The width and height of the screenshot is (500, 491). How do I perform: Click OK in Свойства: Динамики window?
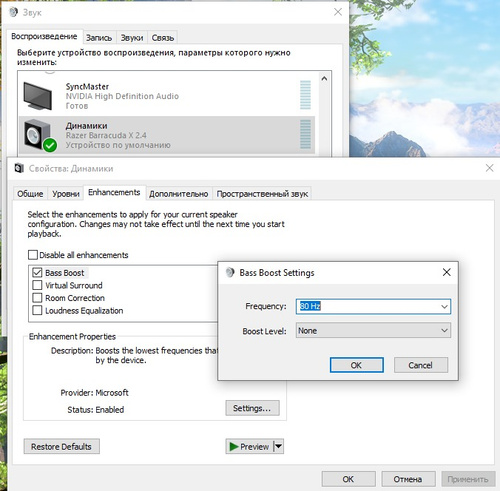[x=348, y=479]
